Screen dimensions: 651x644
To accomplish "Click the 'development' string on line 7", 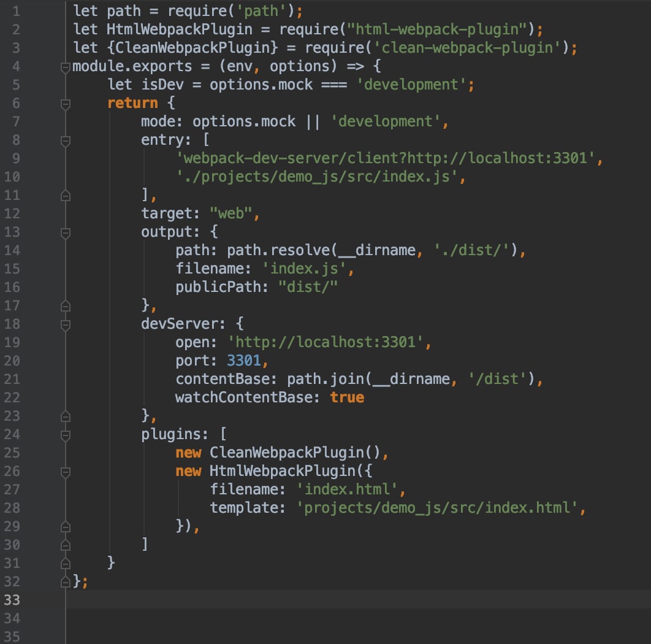I will coord(386,121).
